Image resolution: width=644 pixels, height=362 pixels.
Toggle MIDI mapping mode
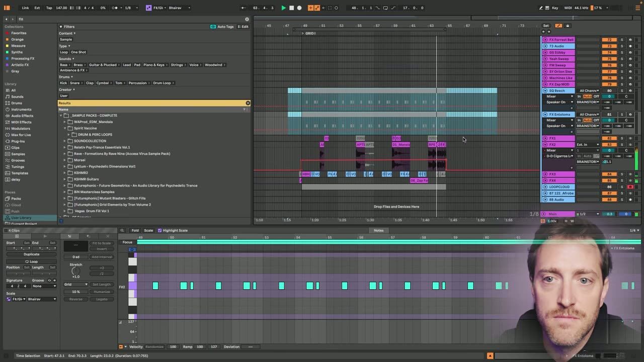[569, 8]
